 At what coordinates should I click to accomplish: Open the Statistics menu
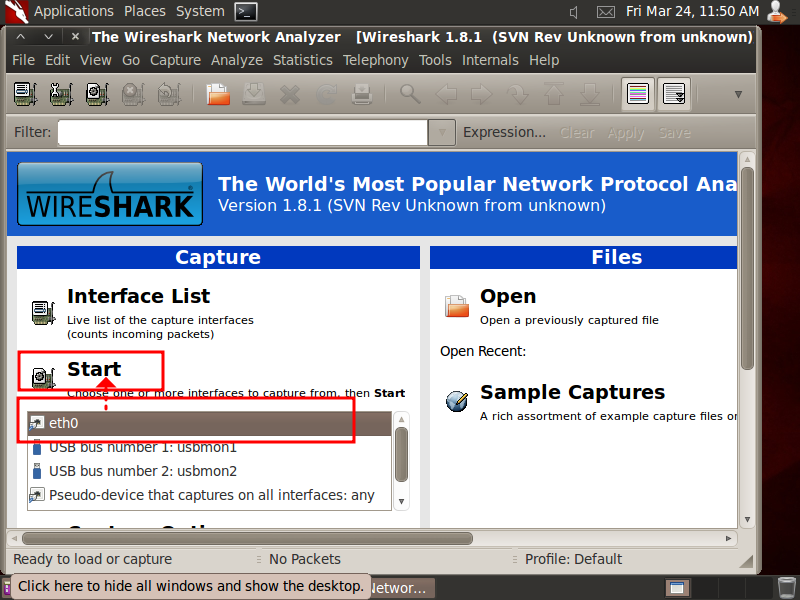(302, 60)
